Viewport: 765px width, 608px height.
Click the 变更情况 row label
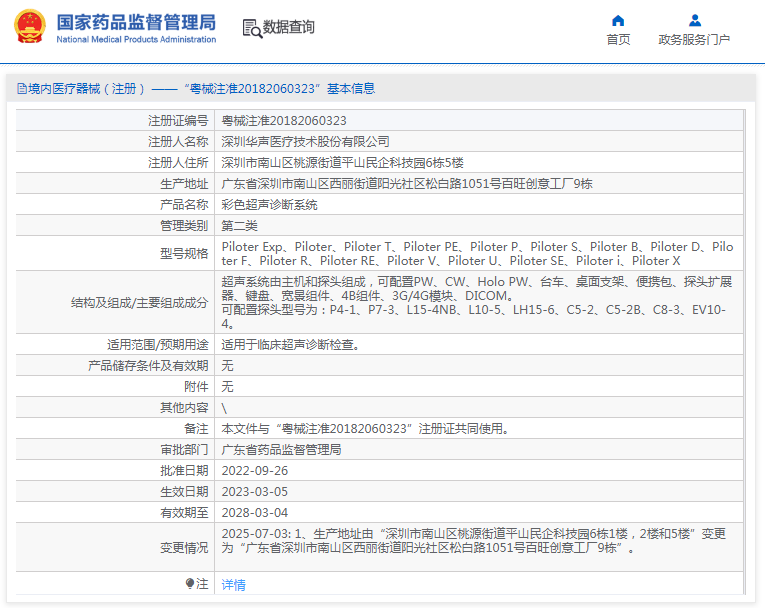pyautogui.click(x=184, y=547)
